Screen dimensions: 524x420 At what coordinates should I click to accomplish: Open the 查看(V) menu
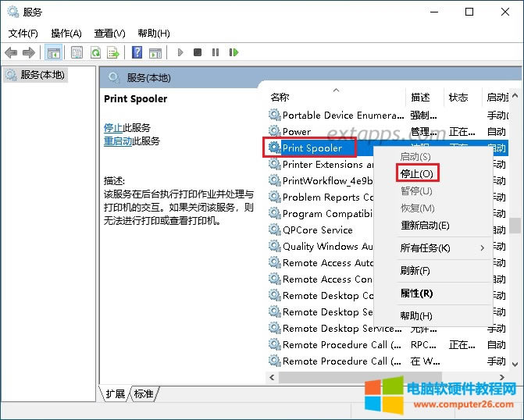coord(109,34)
